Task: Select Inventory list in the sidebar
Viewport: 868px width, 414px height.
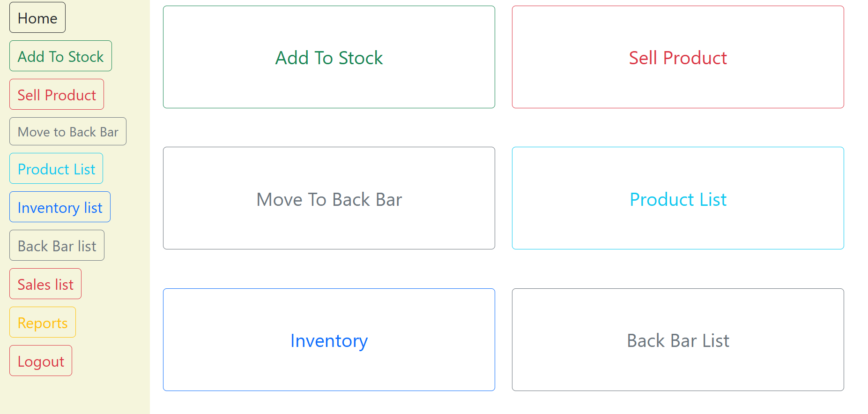Action: (59, 207)
